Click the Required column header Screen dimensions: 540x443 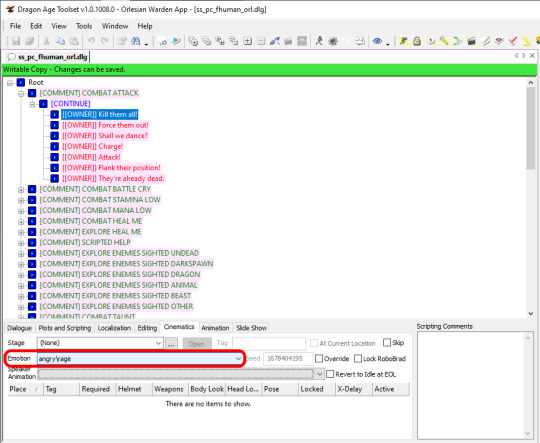[x=97, y=389]
